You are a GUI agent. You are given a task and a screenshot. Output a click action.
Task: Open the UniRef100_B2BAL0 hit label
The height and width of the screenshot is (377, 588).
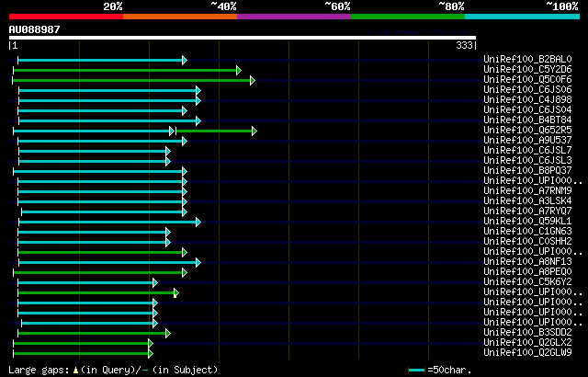527,59
